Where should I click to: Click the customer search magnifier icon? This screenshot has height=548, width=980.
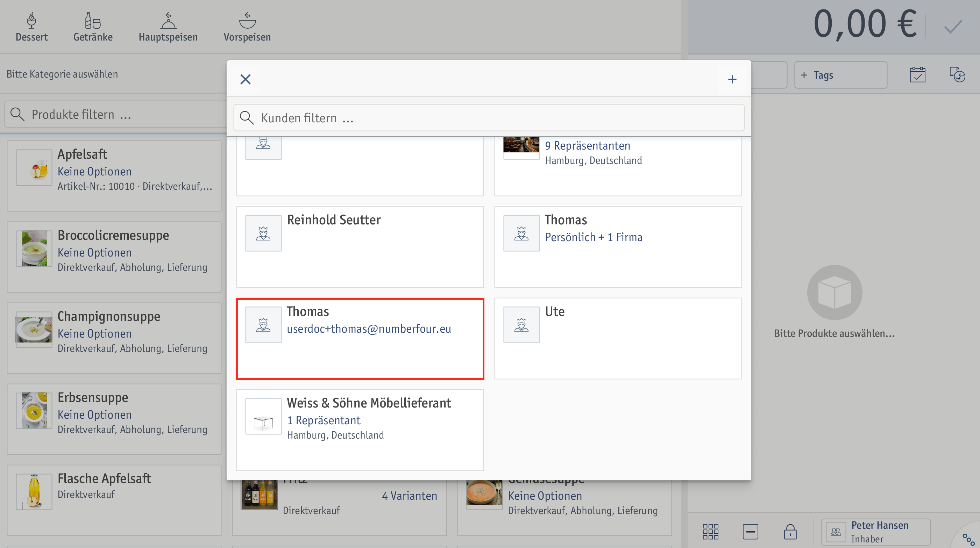click(247, 118)
